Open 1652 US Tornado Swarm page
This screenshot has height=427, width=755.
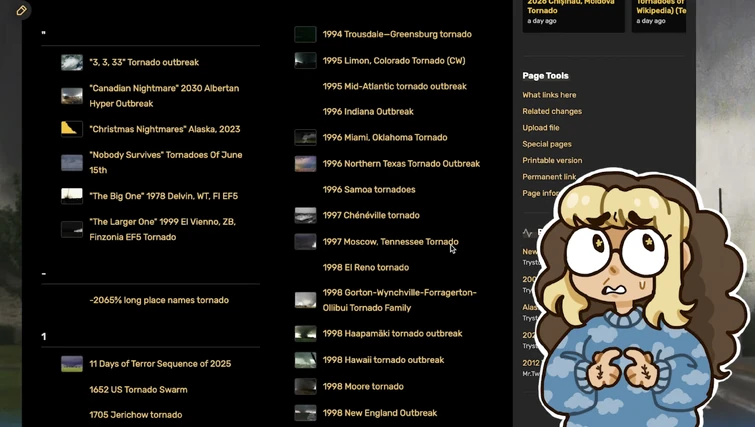(x=138, y=389)
